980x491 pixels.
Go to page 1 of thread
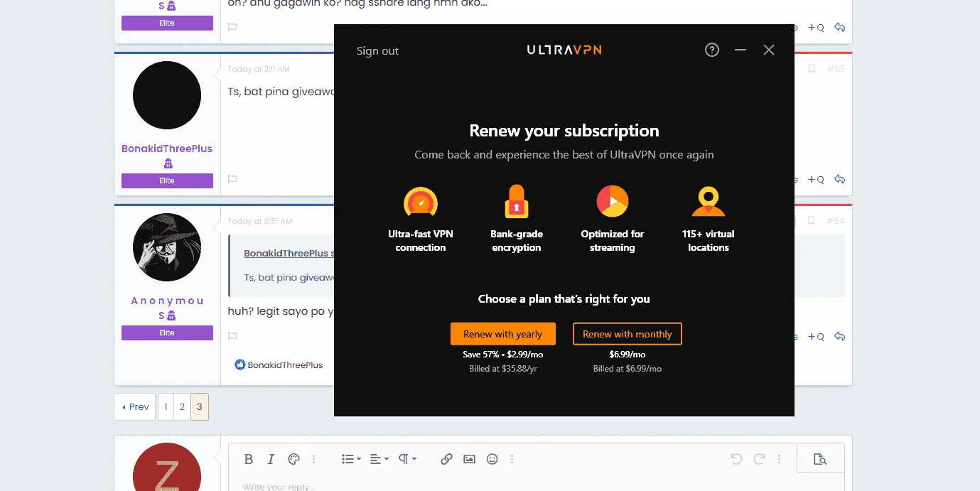click(166, 407)
